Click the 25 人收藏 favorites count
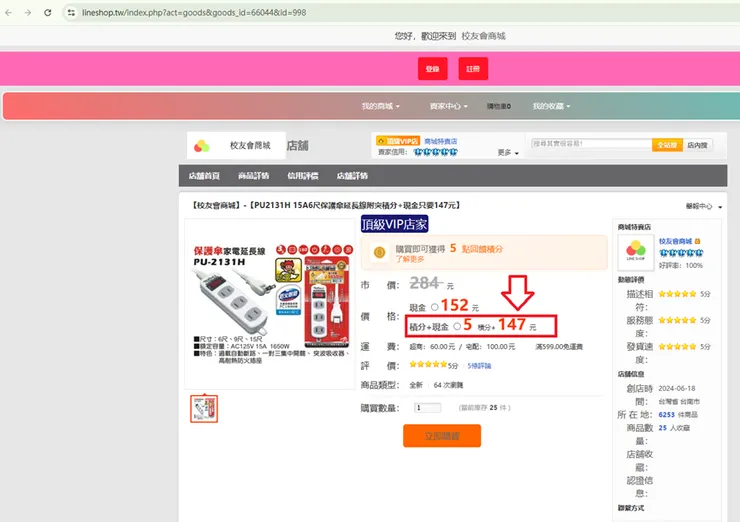This screenshot has width=740, height=522. 674,428
